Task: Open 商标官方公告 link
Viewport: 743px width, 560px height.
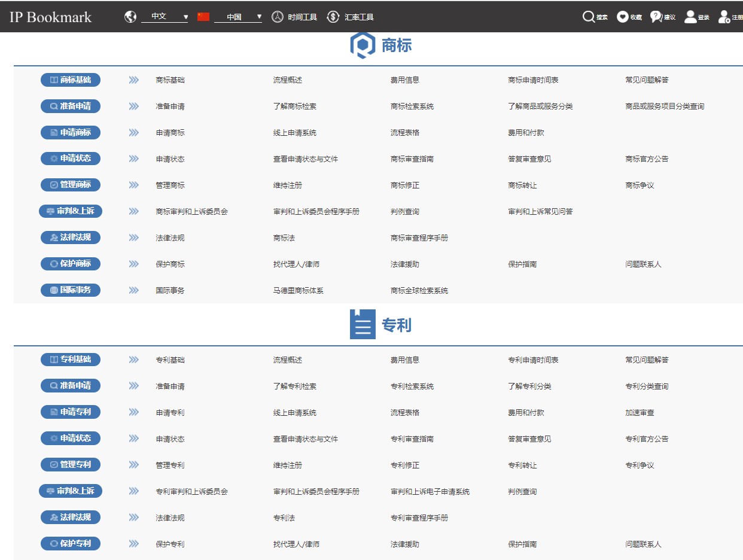Action: click(x=647, y=159)
